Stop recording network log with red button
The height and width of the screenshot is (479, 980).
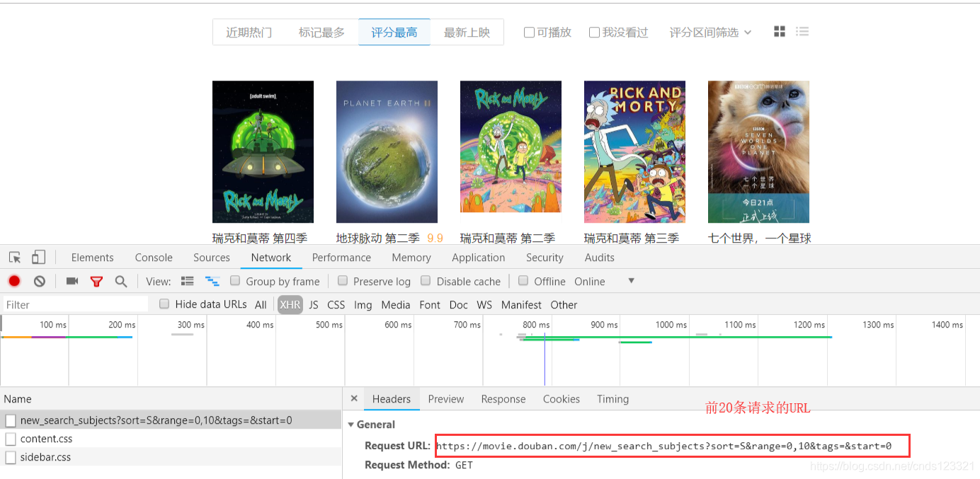click(14, 281)
